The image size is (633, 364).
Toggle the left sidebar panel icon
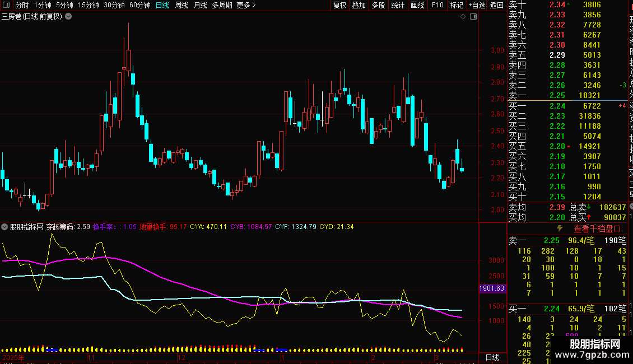[6, 5]
